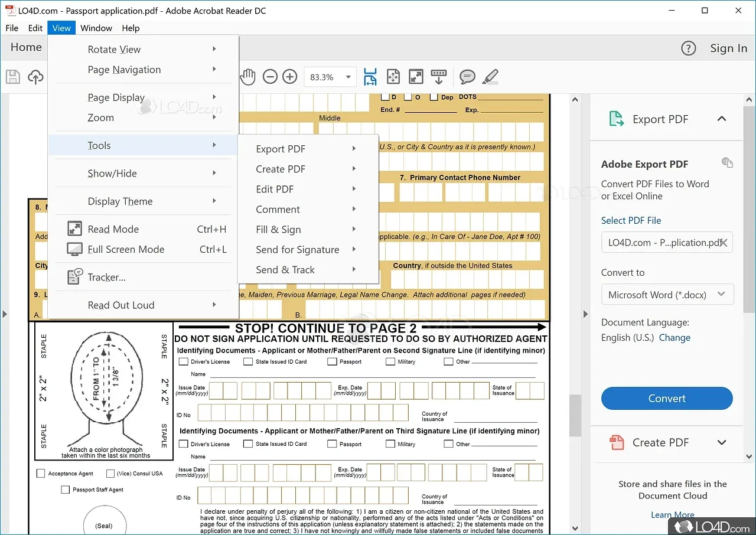This screenshot has width=756, height=535.
Task: Check the Dep checkbox at form top
Action: pos(434,97)
